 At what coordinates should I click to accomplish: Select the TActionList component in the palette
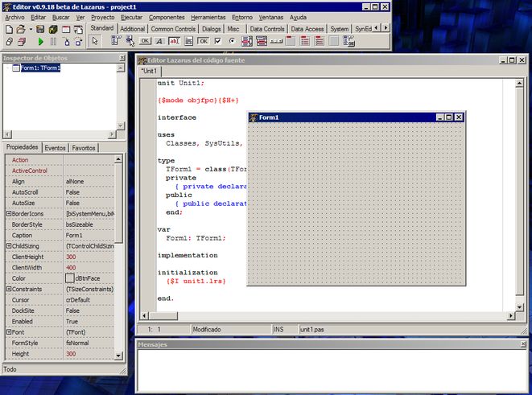point(348,41)
